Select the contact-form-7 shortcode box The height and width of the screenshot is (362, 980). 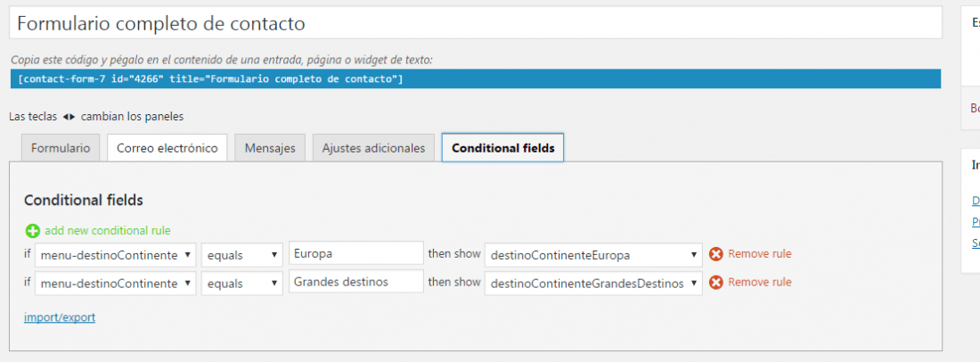(476, 78)
